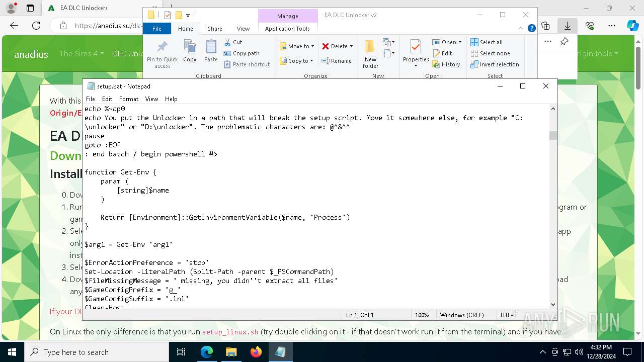
Task: Click Notepad scroll down arrow
Action: (x=553, y=304)
